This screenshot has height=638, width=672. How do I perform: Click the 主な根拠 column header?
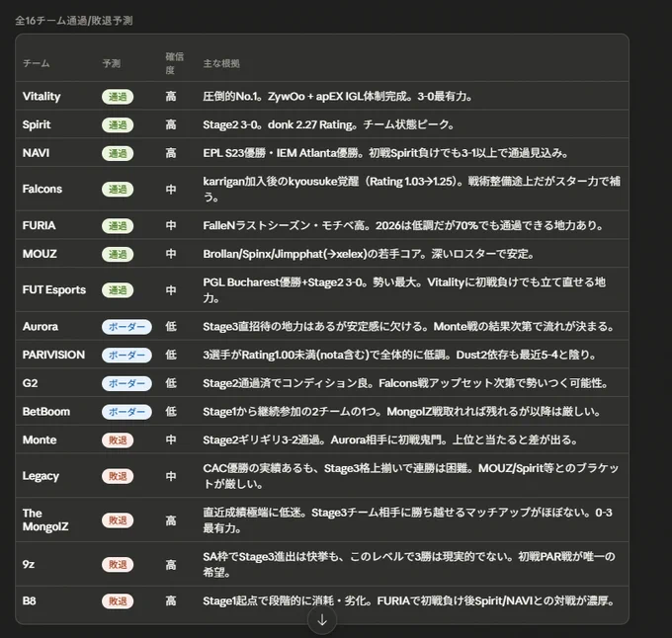pos(221,63)
